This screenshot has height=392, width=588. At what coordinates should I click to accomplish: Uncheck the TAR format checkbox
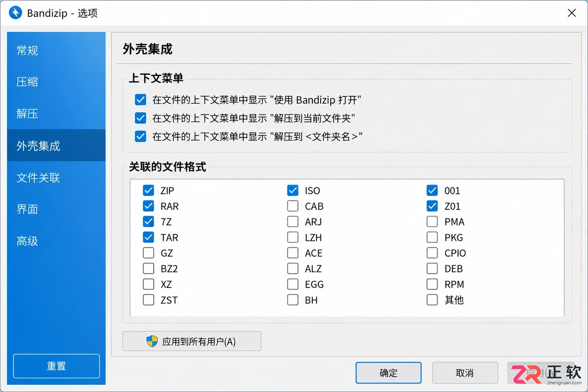[149, 237]
